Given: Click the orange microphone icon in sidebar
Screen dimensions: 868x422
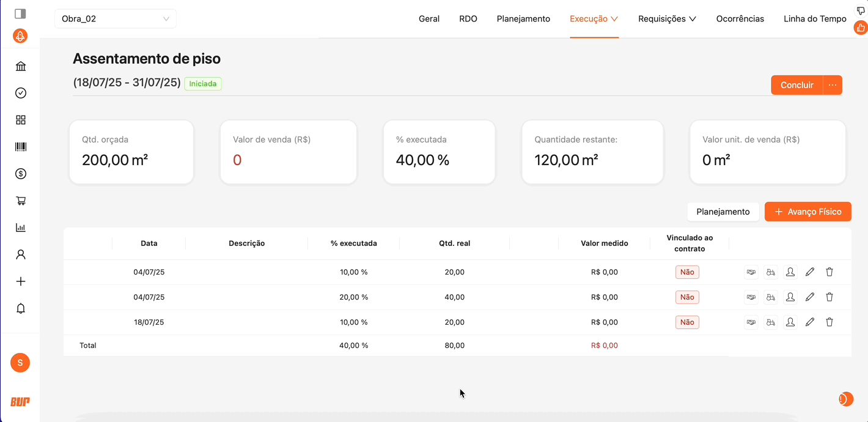Looking at the screenshot, I should (x=20, y=36).
